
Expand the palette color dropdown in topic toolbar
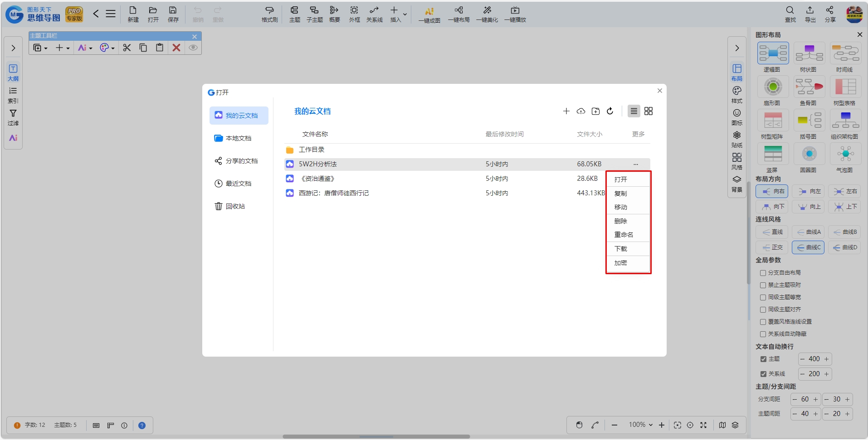click(113, 48)
